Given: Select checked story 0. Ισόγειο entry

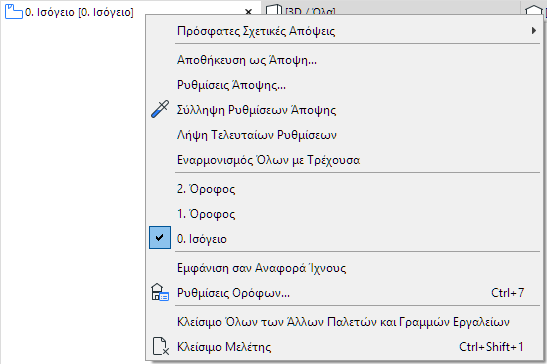Looking at the screenshot, I should coord(344,239).
